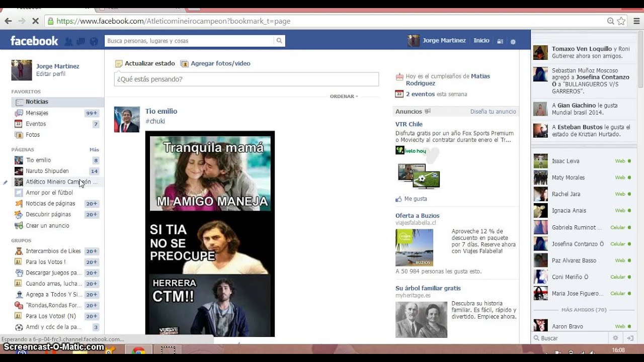Stop loading the page with the X button
644x362 pixels.
[x=35, y=21]
